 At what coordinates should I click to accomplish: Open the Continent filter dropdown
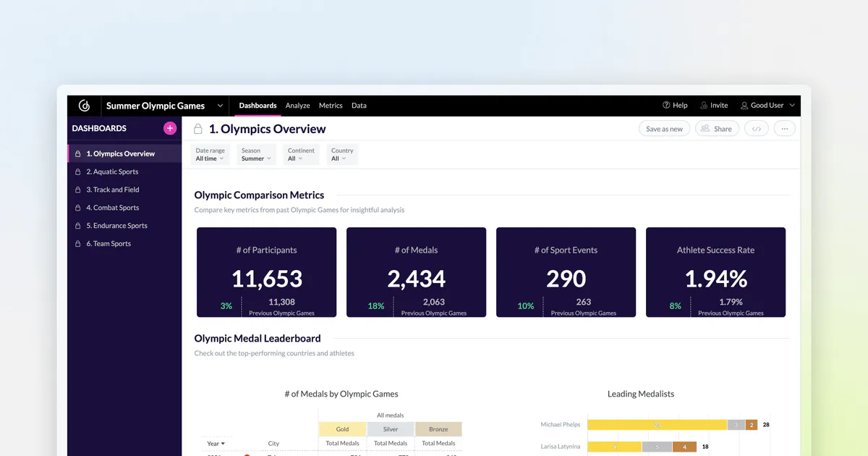(x=301, y=154)
